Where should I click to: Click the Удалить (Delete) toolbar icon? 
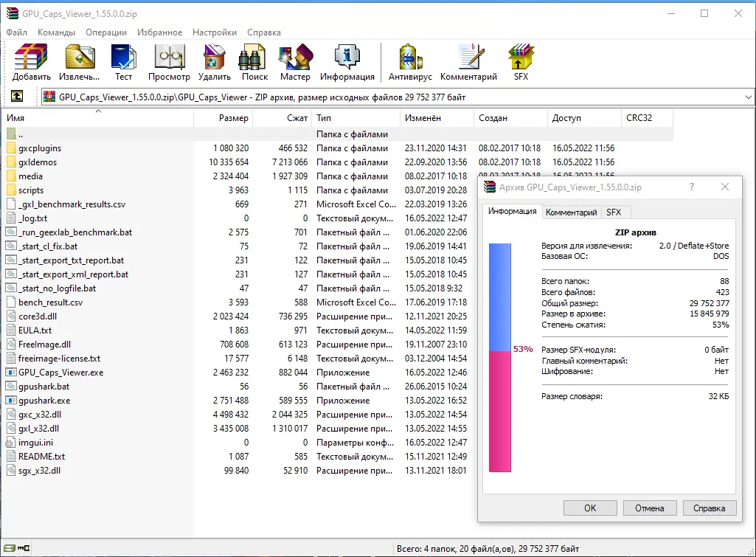pyautogui.click(x=214, y=56)
